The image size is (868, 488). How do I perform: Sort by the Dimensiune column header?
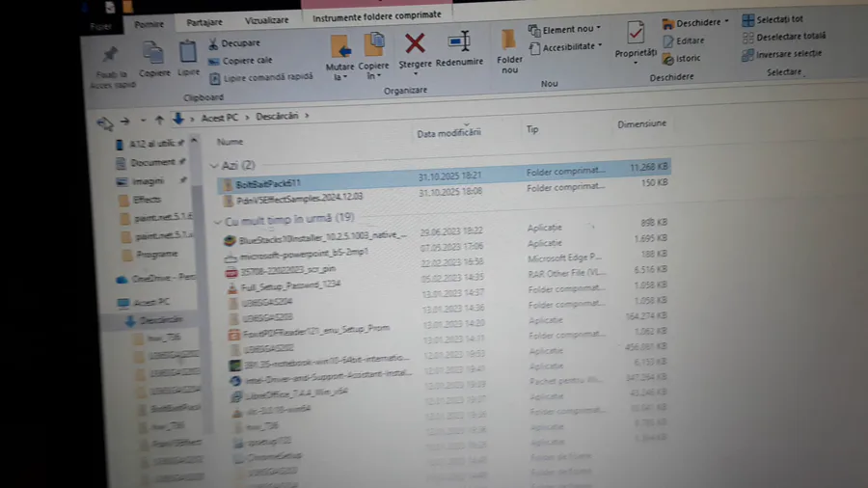(x=641, y=124)
